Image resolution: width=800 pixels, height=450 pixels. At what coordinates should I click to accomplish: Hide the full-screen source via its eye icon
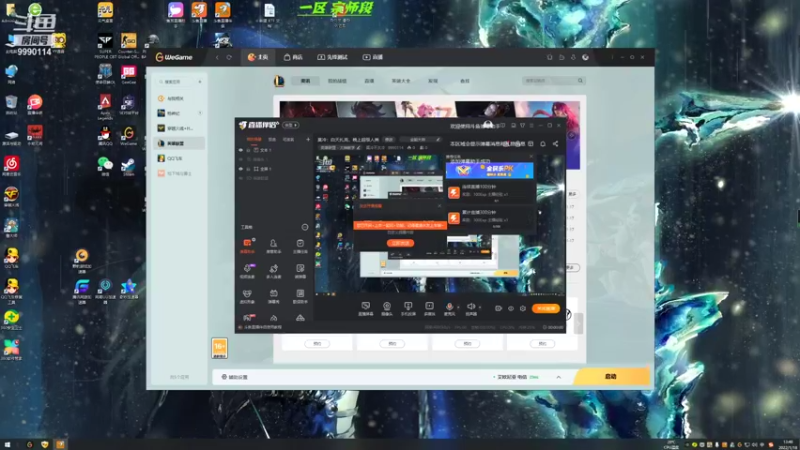pyautogui.click(x=241, y=168)
